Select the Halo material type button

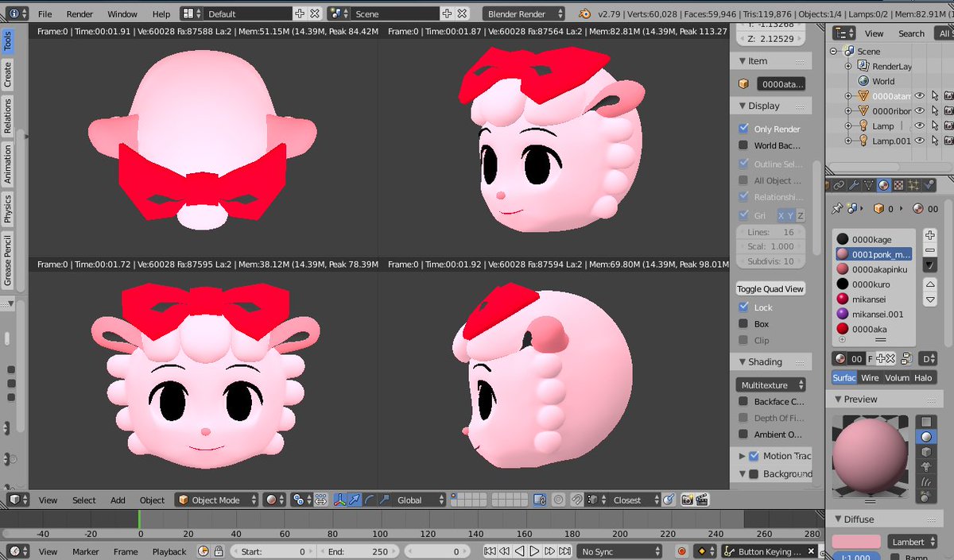click(x=923, y=377)
